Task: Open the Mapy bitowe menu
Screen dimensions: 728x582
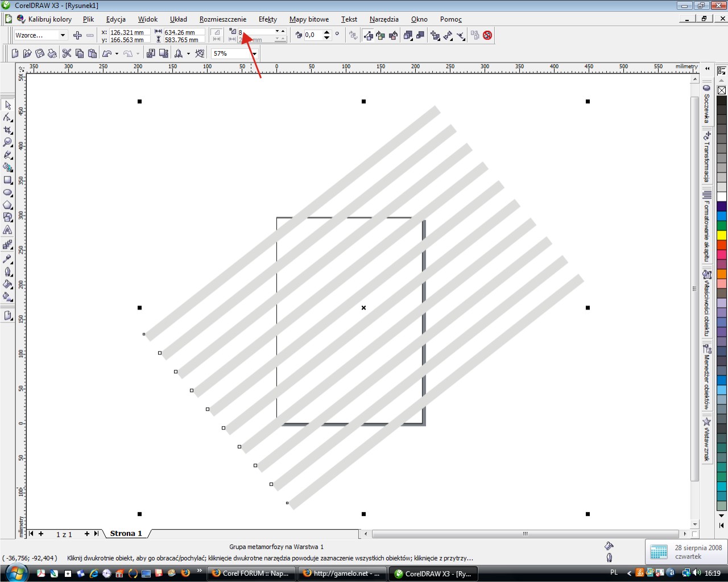Action: click(309, 19)
